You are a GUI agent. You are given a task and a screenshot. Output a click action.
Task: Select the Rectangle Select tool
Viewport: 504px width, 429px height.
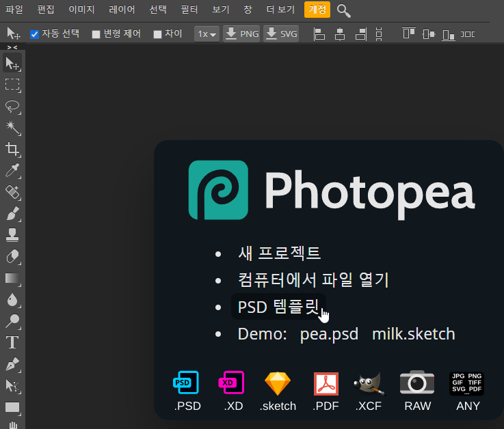click(x=12, y=85)
